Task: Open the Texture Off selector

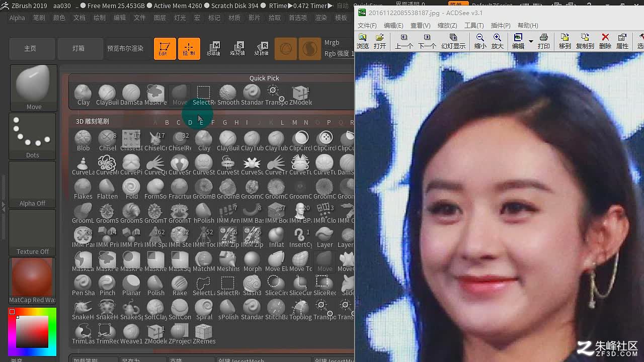Action: pos(33,232)
